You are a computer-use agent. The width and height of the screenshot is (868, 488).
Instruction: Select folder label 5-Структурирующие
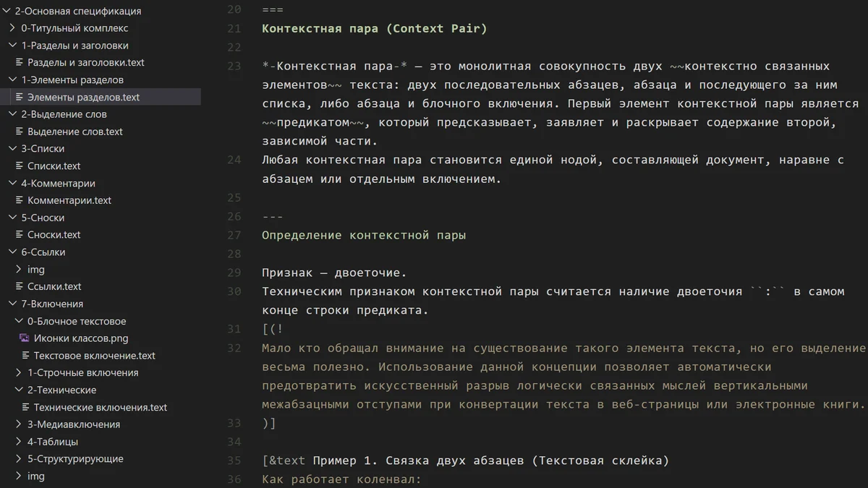pos(75,459)
